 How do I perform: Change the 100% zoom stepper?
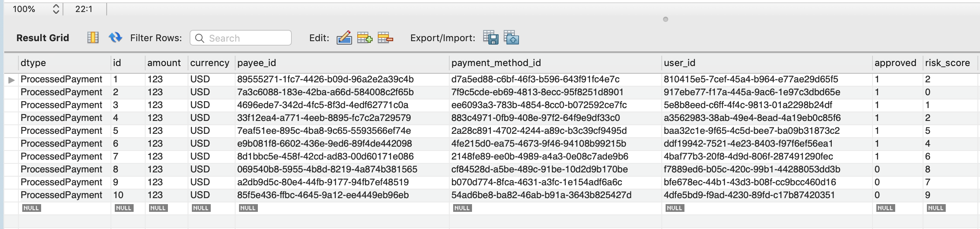[56, 9]
